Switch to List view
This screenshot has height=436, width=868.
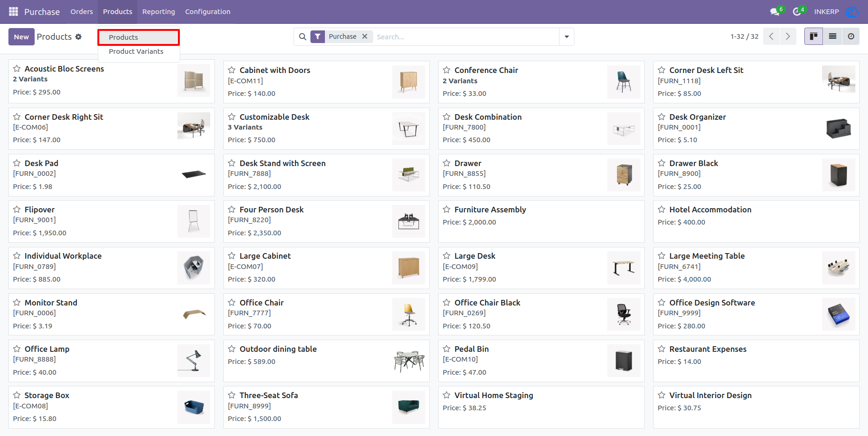[x=832, y=36]
